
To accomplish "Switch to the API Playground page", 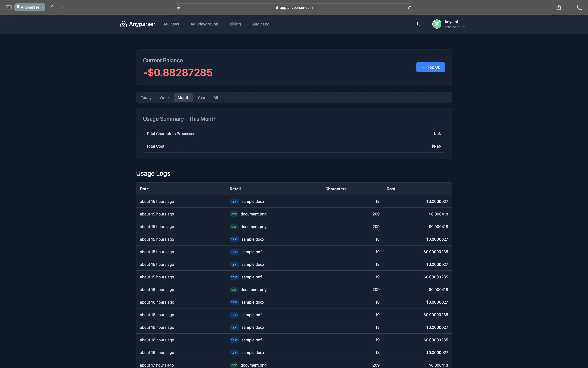I will tap(204, 24).
